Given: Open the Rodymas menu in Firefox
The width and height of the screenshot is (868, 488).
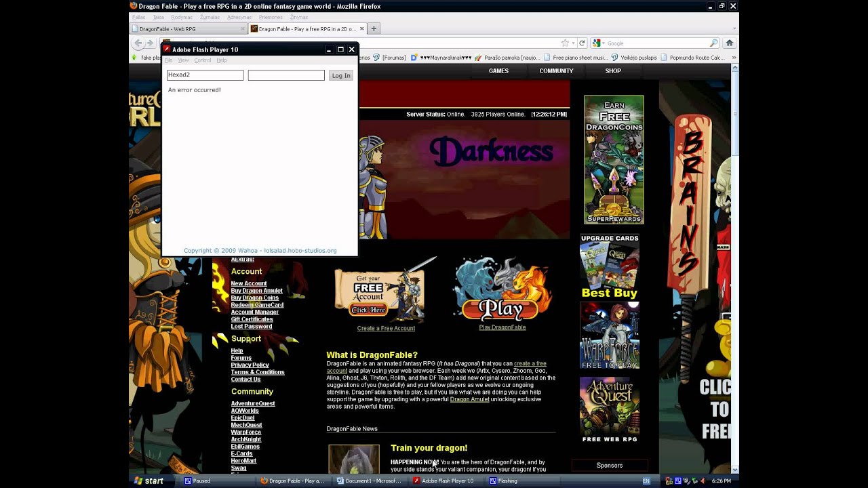Looking at the screenshot, I should point(182,17).
